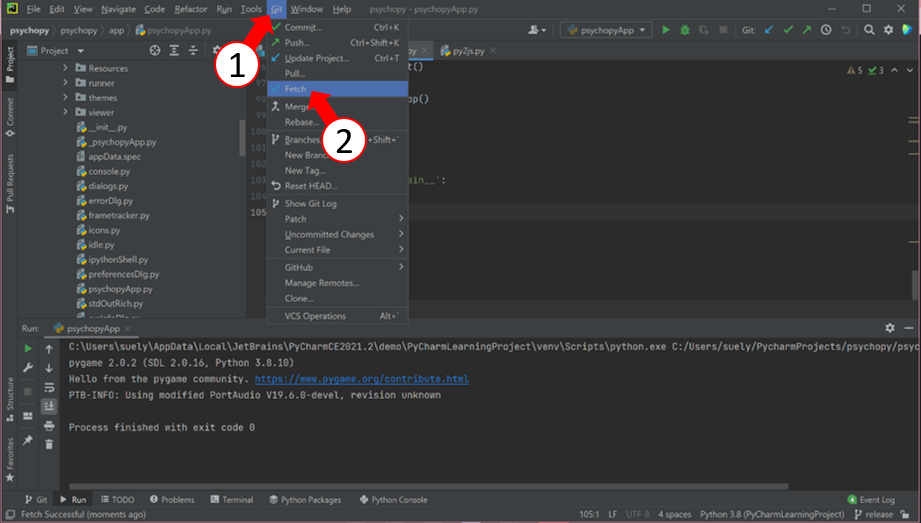Click the Run console horizontal scrollbar
Screen dimensions: 921x523
429,487
